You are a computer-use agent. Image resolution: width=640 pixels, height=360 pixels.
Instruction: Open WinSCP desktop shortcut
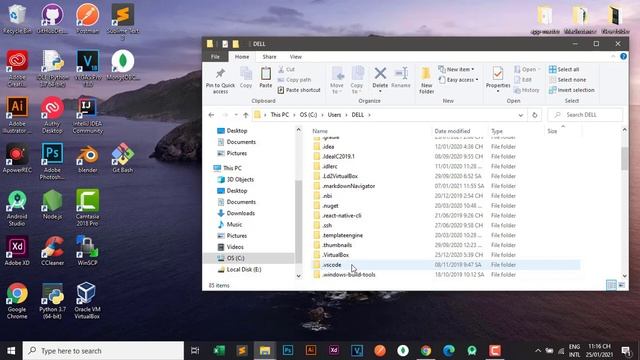[87, 251]
